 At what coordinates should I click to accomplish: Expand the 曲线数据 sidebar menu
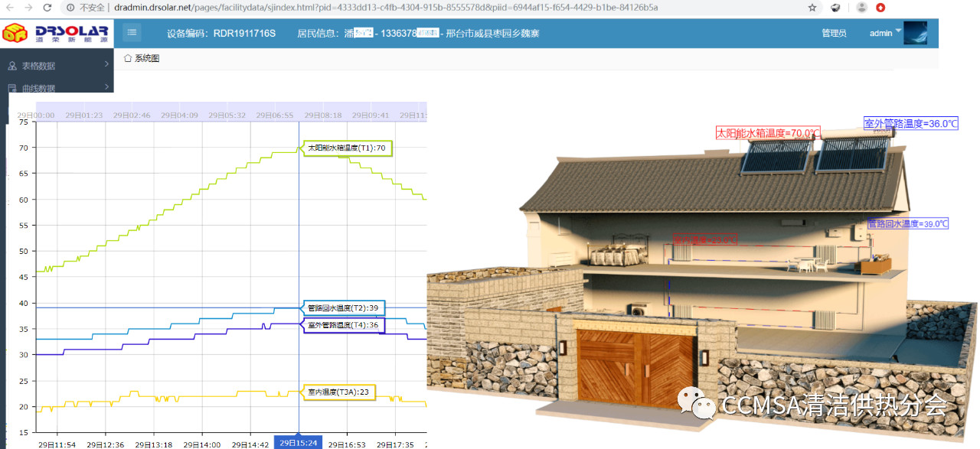click(x=57, y=89)
